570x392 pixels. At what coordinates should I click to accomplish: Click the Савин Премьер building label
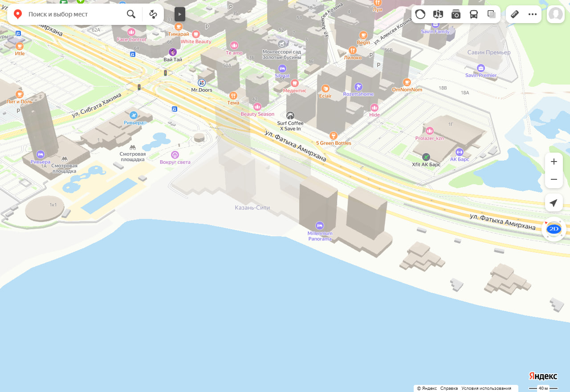[x=489, y=53]
